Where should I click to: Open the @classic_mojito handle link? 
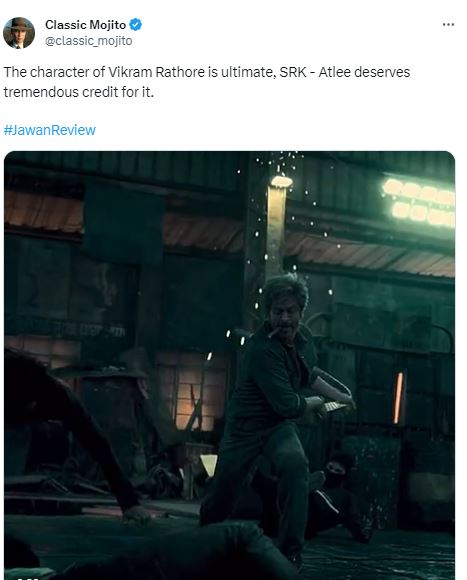(88, 41)
